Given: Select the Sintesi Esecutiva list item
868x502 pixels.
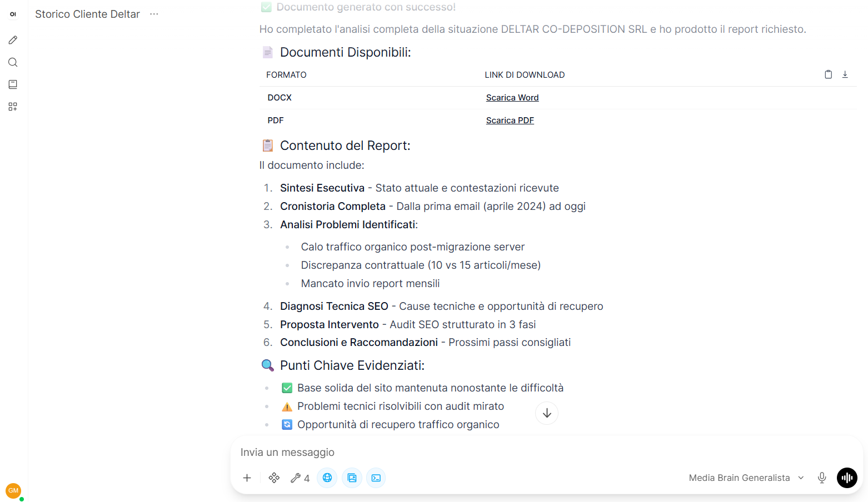Looking at the screenshot, I should [x=420, y=188].
